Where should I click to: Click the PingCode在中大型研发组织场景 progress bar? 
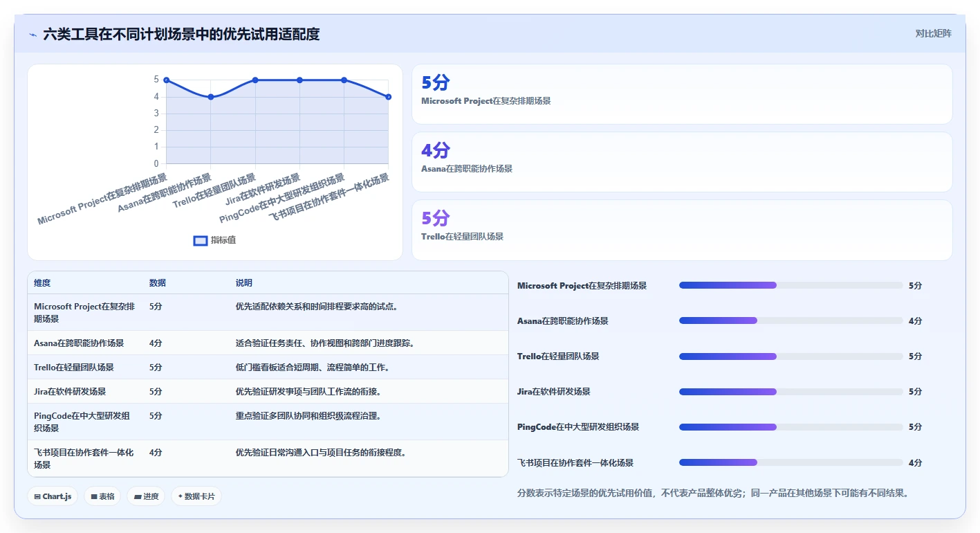[791, 426]
